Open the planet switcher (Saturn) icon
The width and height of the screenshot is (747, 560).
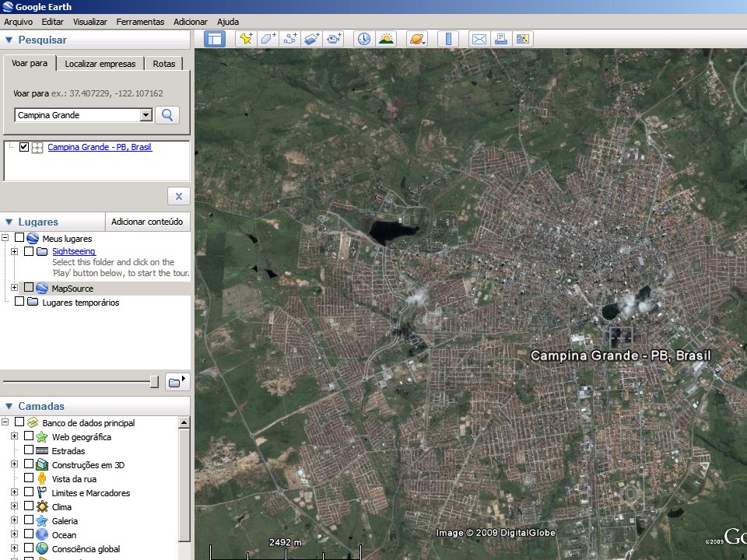417,39
